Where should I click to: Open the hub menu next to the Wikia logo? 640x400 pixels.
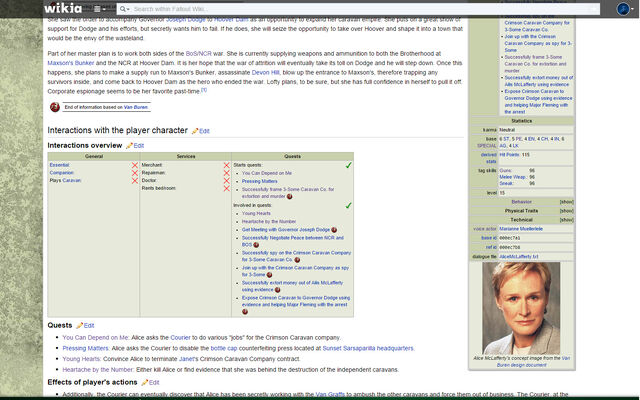point(100,9)
